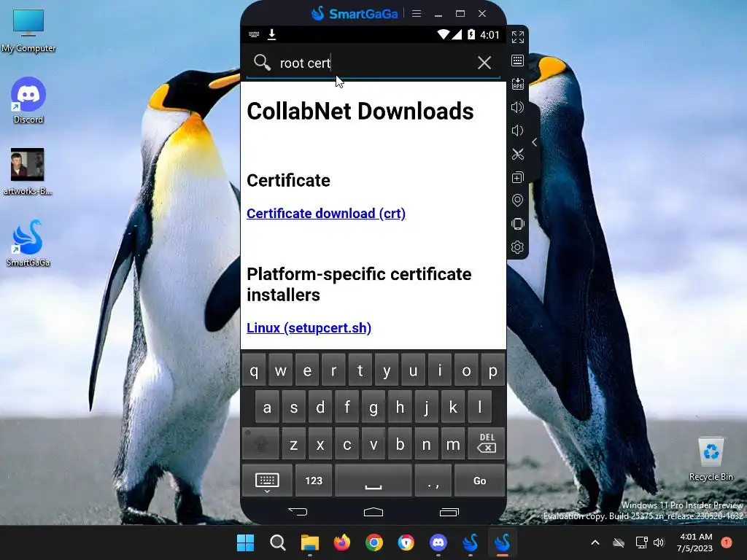The width and height of the screenshot is (747, 560).
Task: Tap the p key
Action: coord(493,370)
